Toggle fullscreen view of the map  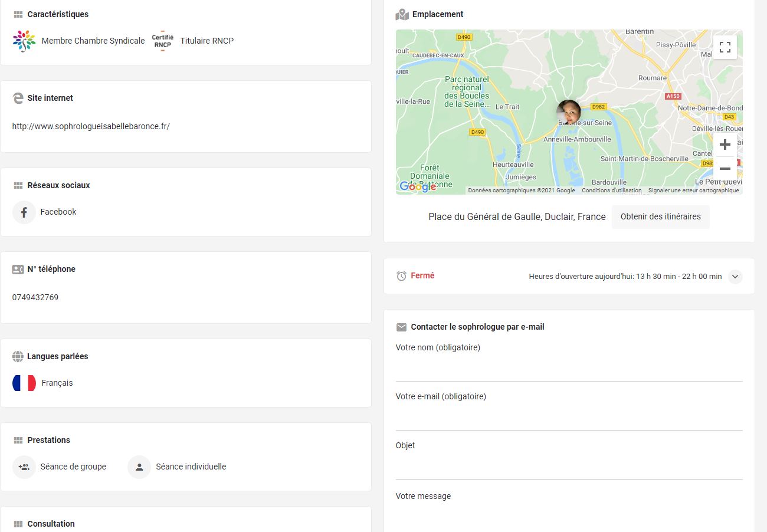coord(725,47)
